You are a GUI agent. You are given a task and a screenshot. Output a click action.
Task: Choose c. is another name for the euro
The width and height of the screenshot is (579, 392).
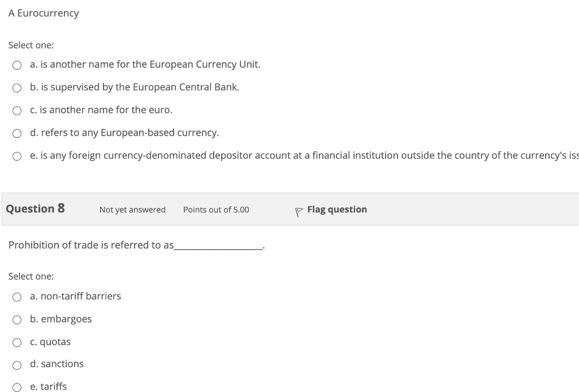pos(17,110)
